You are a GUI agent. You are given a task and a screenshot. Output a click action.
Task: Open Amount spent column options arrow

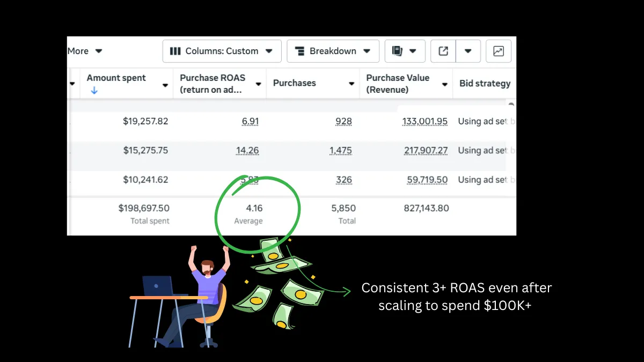point(165,84)
